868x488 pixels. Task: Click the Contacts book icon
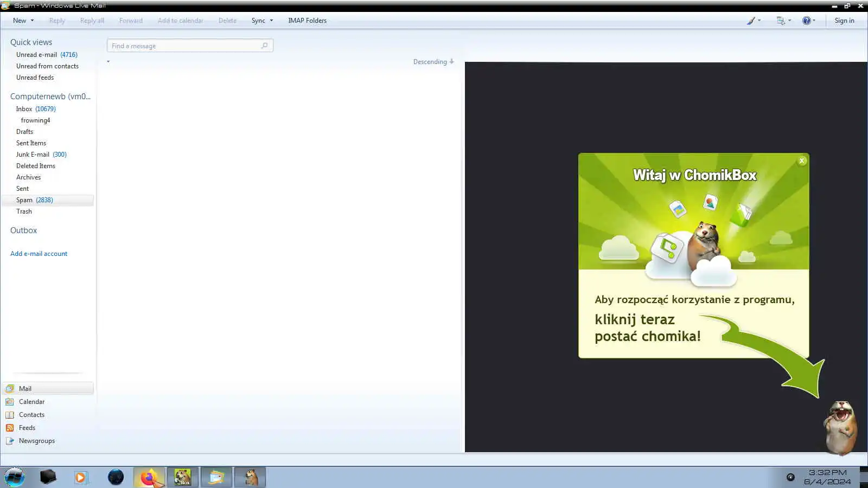click(x=10, y=415)
